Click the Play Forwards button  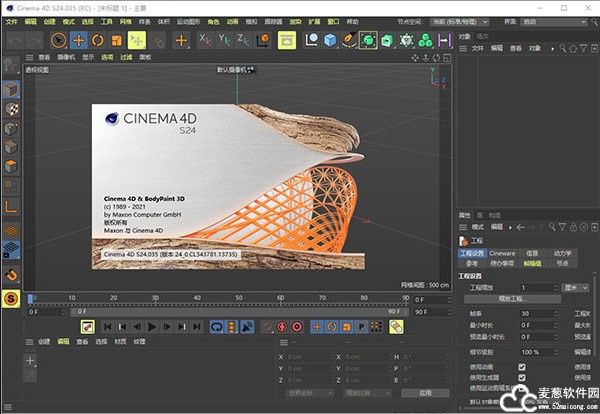pyautogui.click(x=153, y=326)
